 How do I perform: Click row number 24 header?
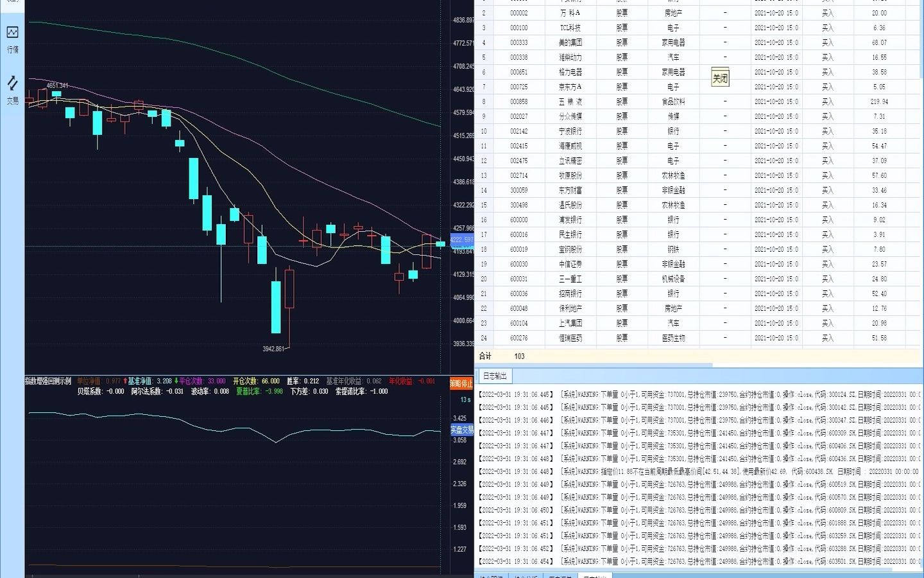coord(484,338)
